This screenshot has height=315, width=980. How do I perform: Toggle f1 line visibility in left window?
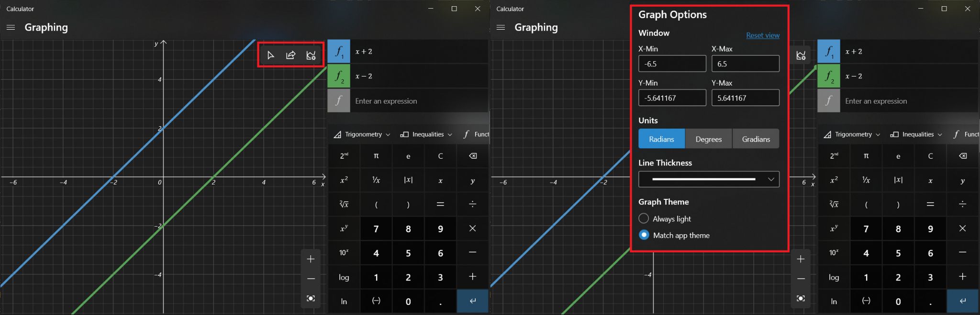339,52
